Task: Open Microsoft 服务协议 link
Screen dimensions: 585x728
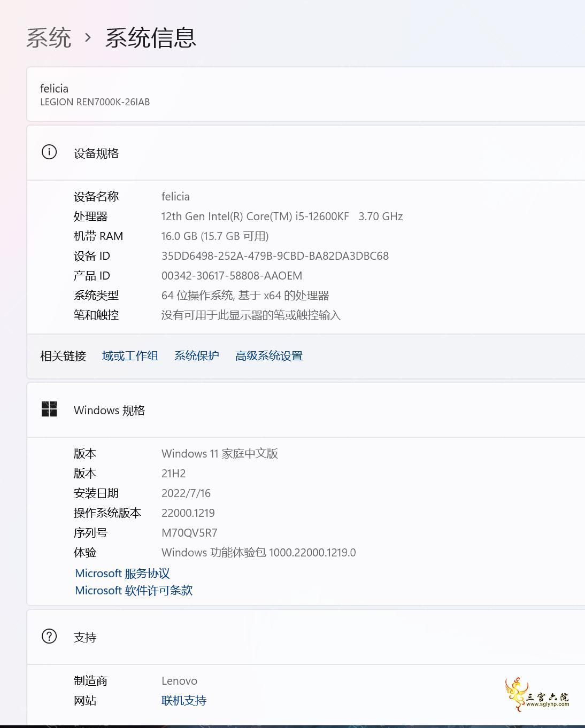Action: coord(122,574)
